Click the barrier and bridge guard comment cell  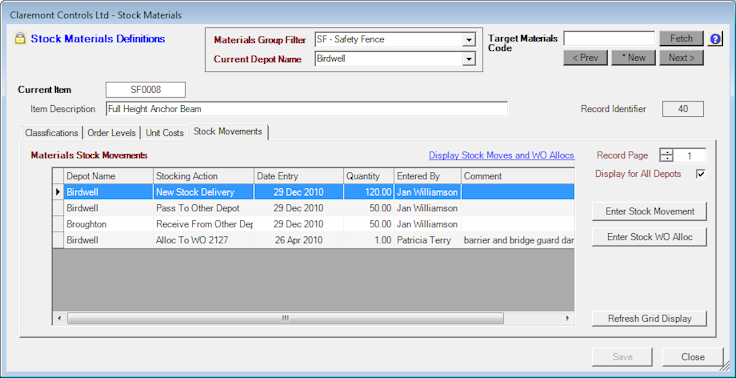[517, 240]
